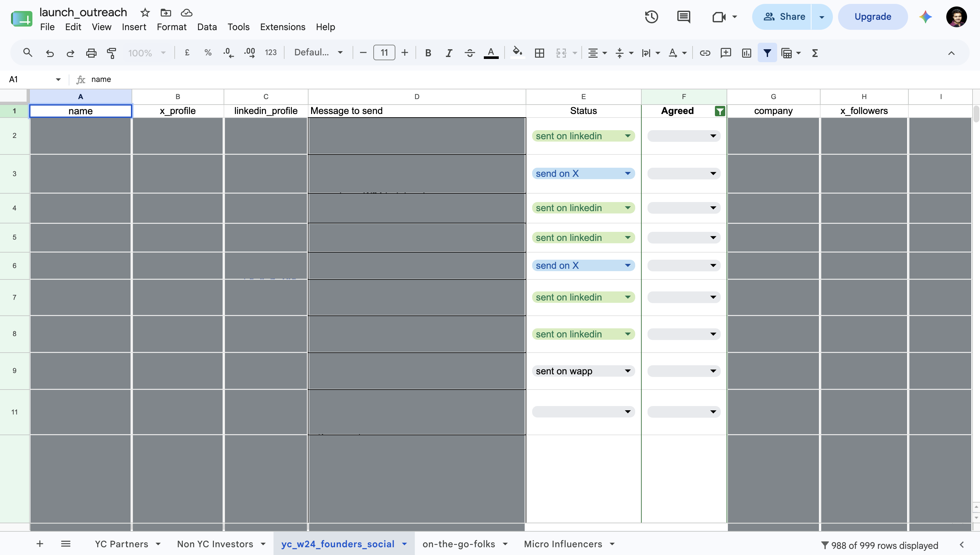Open the 123 more formats menu
Screen dimensions: 980x555
click(271, 53)
